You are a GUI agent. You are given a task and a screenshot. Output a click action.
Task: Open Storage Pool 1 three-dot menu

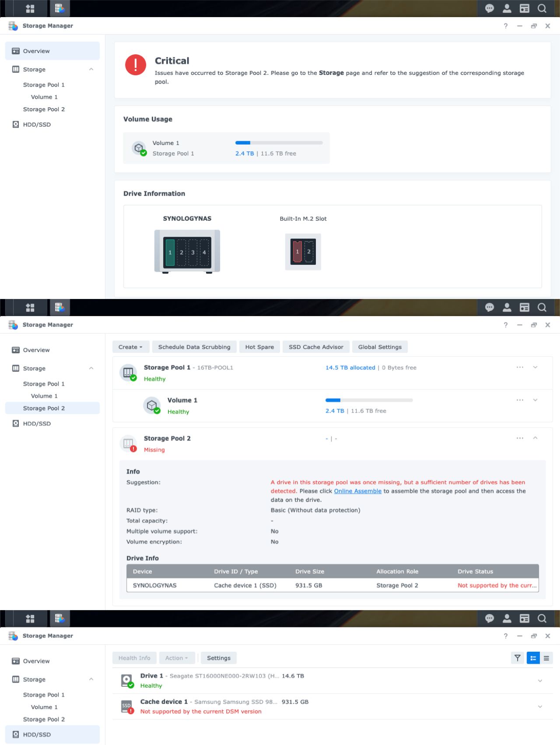coord(520,367)
